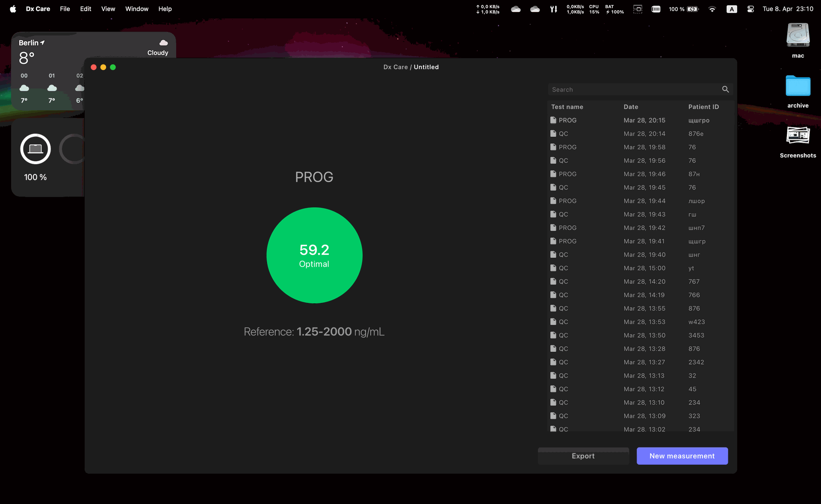Image resolution: width=821 pixels, height=504 pixels.
Task: Click the Apple menu icon
Action: point(13,9)
